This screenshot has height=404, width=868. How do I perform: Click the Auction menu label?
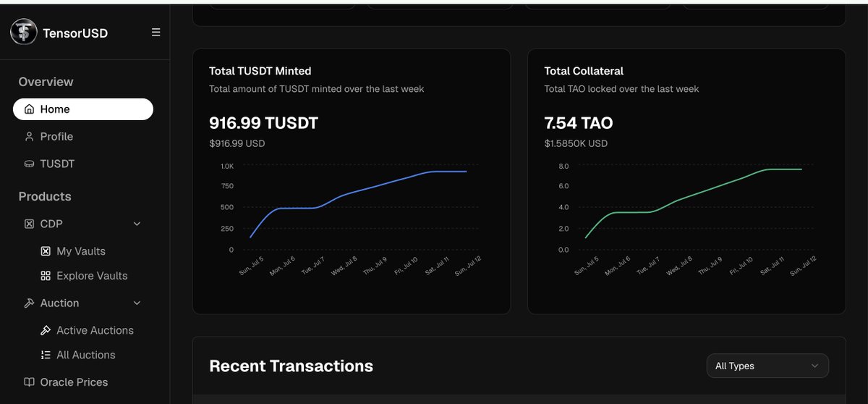tap(59, 303)
